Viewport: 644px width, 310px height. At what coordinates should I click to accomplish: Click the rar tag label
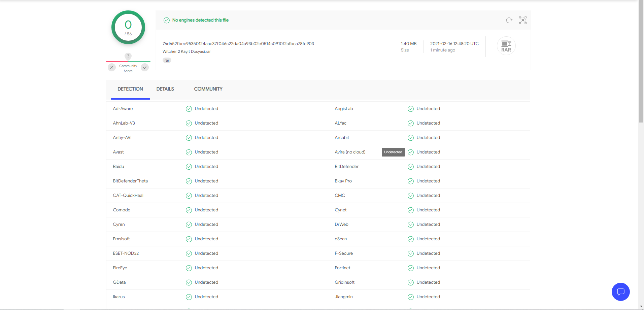pos(167,61)
